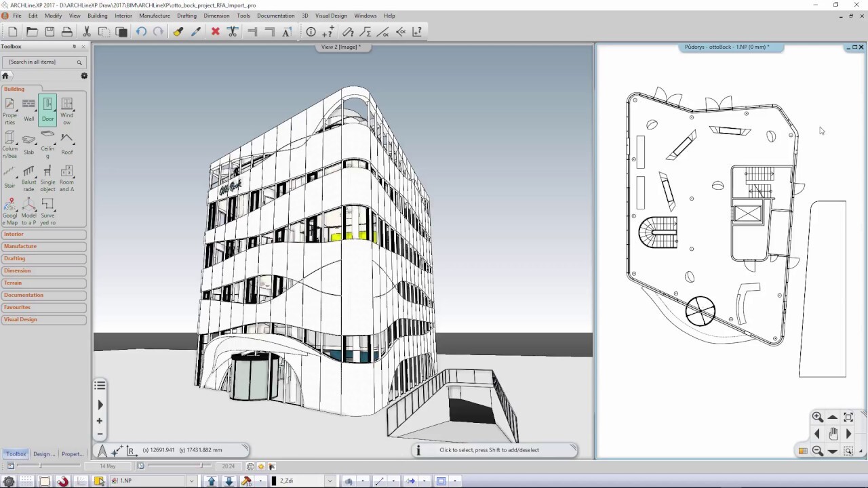Screen dimensions: 868x488
Task: Zoom in on the floor plan view
Action: pos(817,418)
